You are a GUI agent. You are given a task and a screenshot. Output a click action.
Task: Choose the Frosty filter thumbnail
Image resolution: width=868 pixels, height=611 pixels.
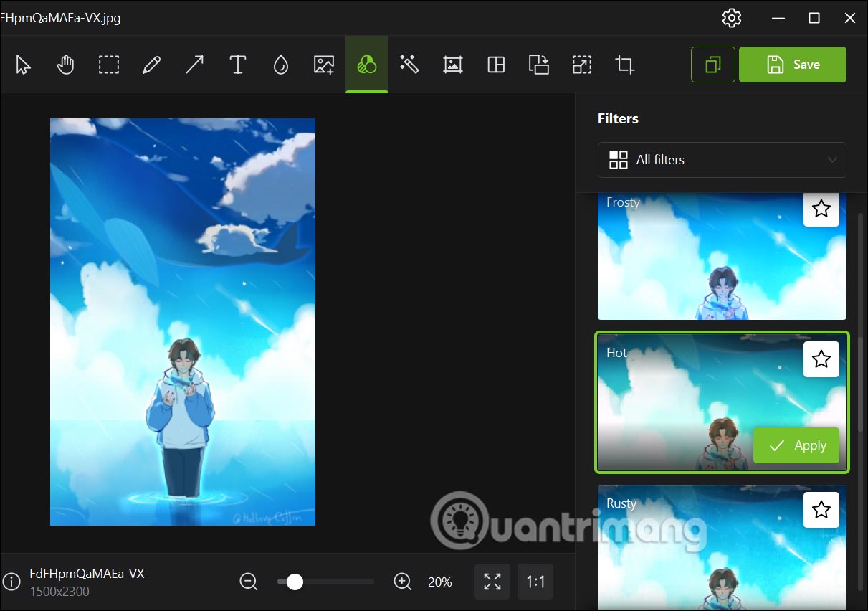[x=722, y=256]
